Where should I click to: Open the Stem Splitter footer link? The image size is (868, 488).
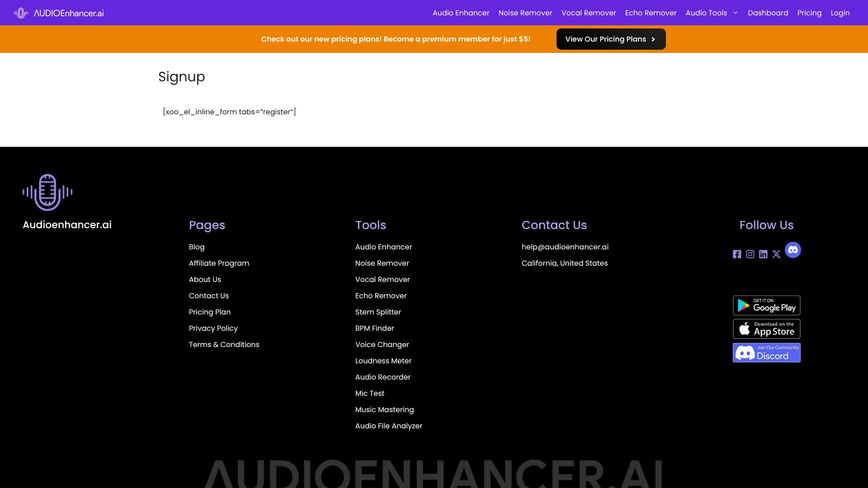(x=378, y=312)
